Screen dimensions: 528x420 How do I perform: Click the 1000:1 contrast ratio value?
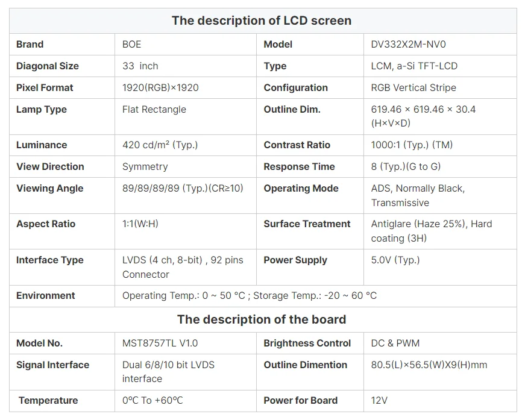tap(412, 145)
